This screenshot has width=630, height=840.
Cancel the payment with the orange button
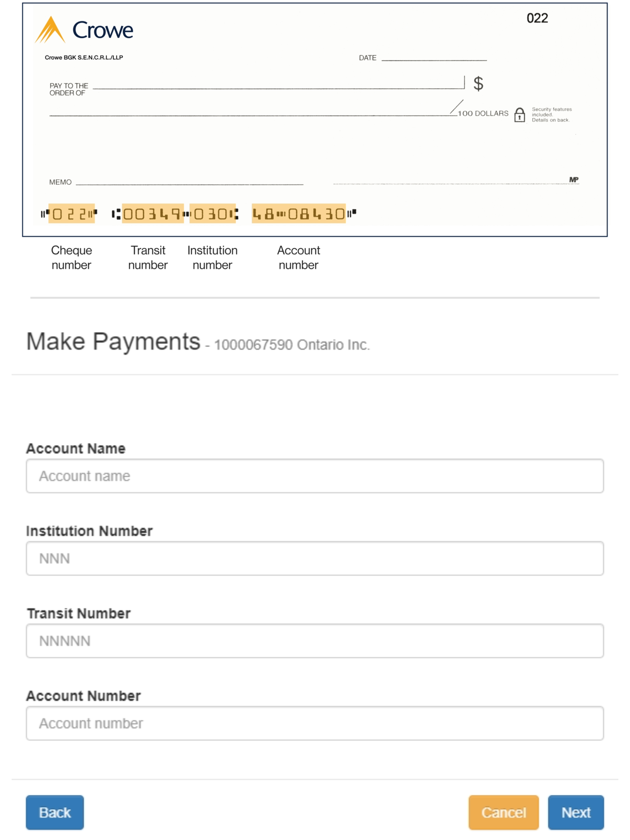tap(503, 812)
